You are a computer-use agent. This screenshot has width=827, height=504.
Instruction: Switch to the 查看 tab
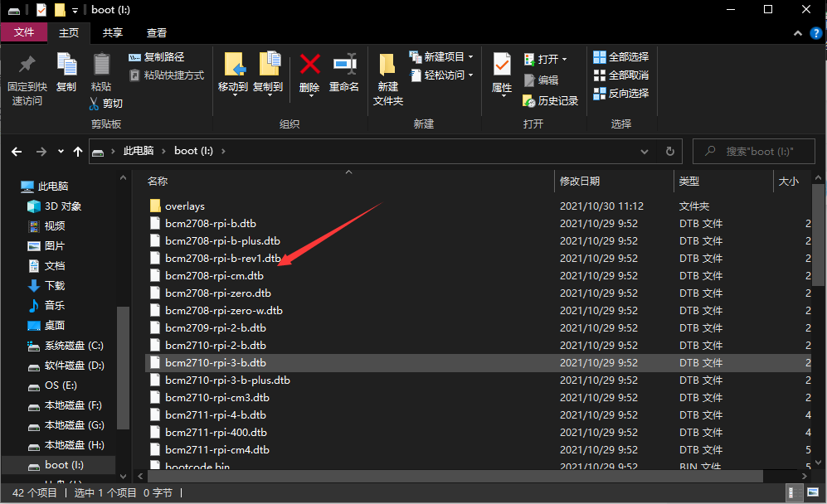[157, 31]
